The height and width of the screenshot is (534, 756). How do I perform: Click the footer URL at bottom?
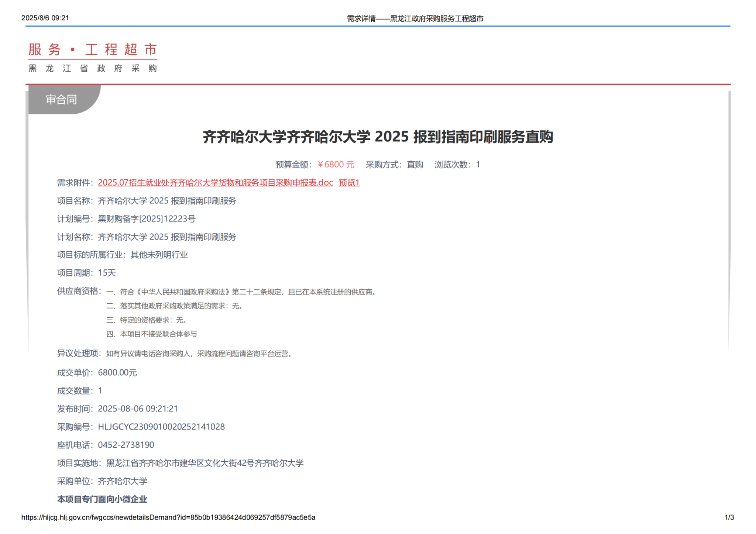[168, 517]
